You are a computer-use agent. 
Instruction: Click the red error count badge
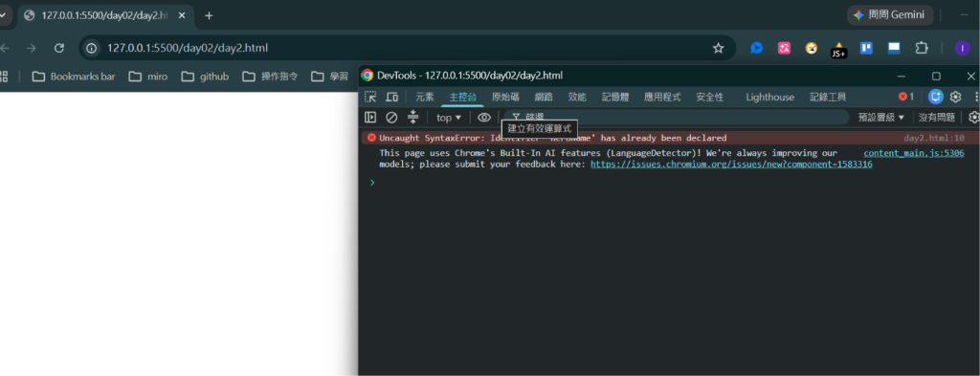tap(906, 97)
